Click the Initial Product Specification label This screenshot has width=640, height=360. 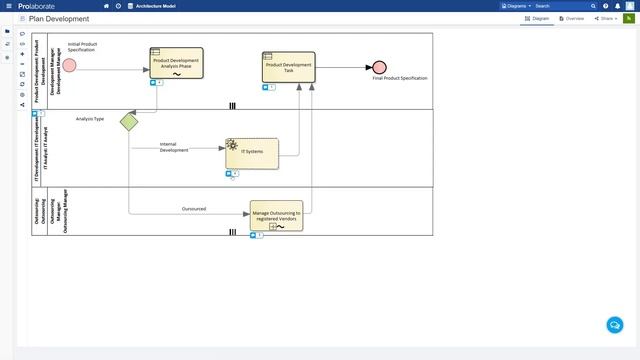pyautogui.click(x=82, y=47)
